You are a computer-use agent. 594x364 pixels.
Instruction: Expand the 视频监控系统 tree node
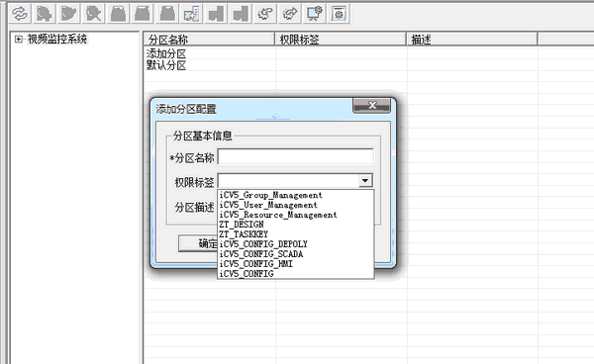(18, 39)
